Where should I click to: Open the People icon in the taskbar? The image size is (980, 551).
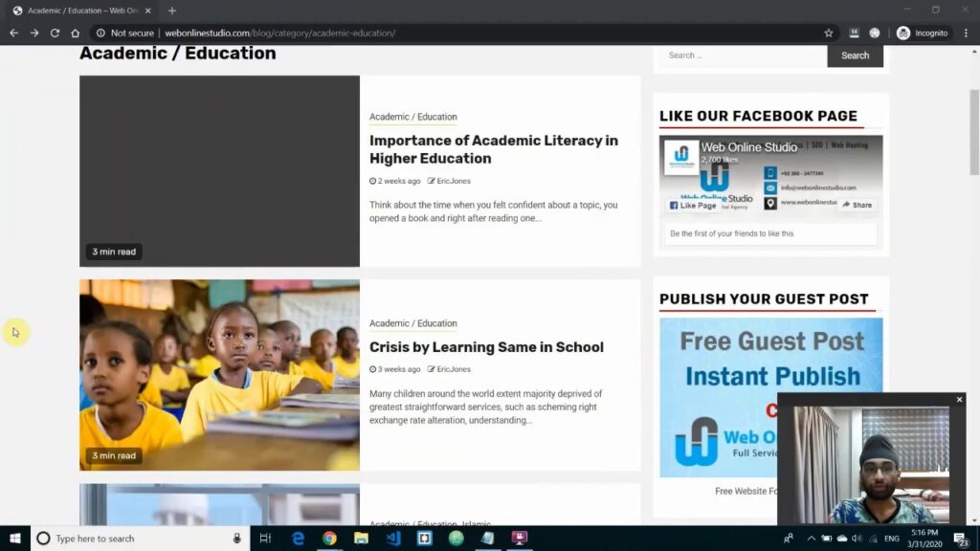click(x=789, y=539)
